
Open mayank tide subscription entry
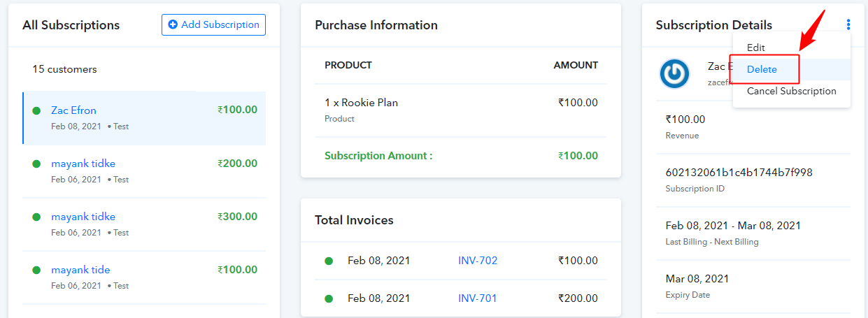(144, 277)
